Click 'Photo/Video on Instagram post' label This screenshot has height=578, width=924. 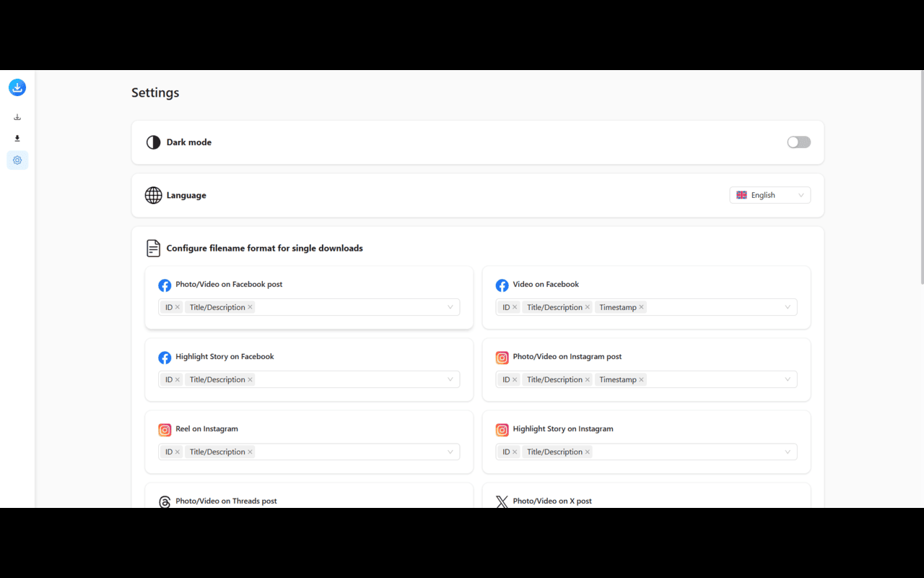pyautogui.click(x=567, y=356)
